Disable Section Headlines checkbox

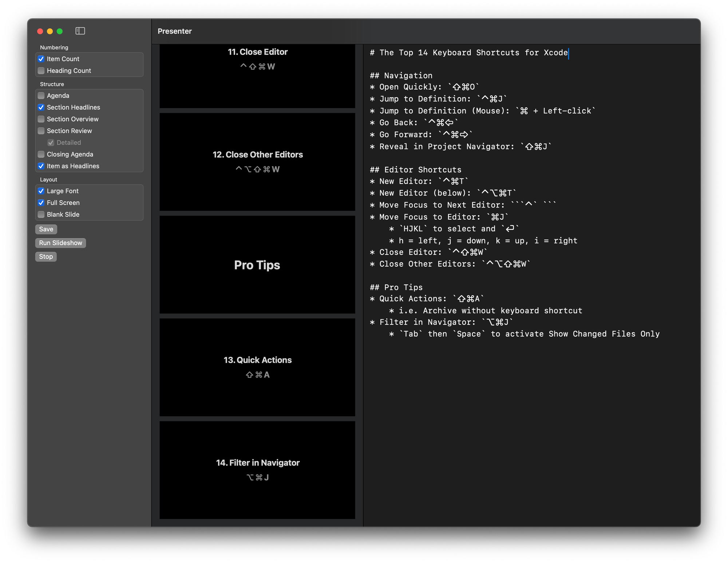pyautogui.click(x=41, y=107)
